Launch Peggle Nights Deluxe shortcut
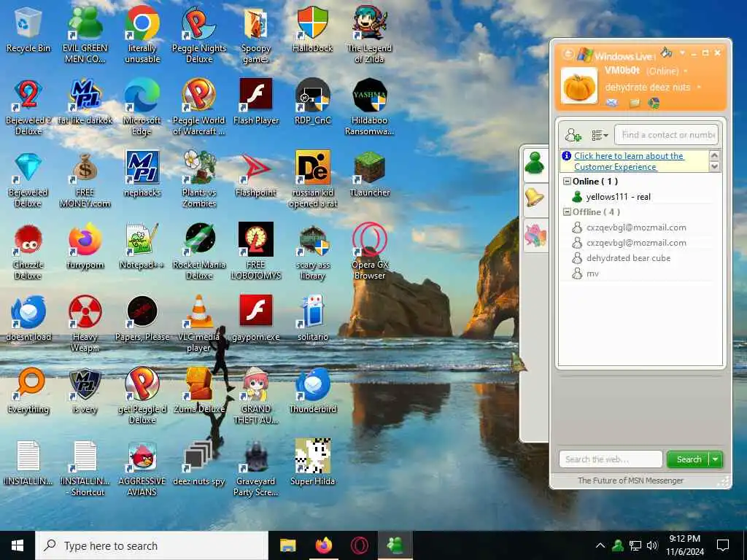Screen dimensions: 747x560 pyautogui.click(x=199, y=34)
